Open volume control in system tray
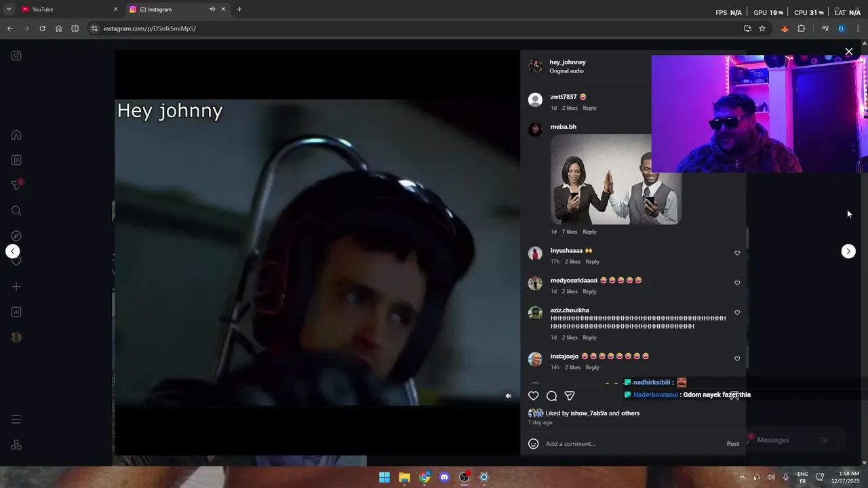This screenshot has height=488, width=868. (771, 477)
